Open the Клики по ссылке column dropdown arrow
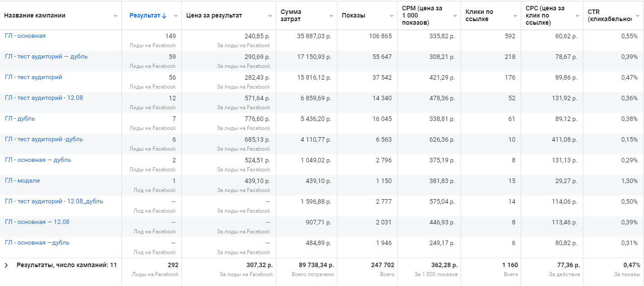 (515, 16)
